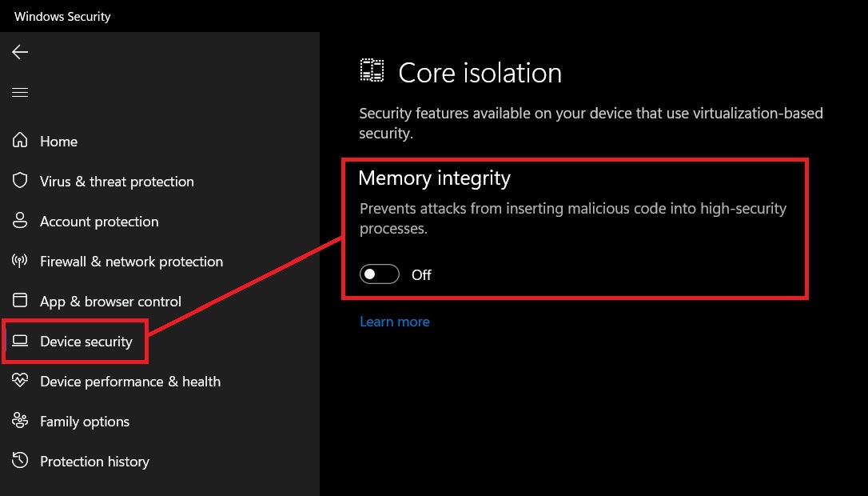Click the Protection history clock icon
The image size is (868, 496).
coord(20,460)
